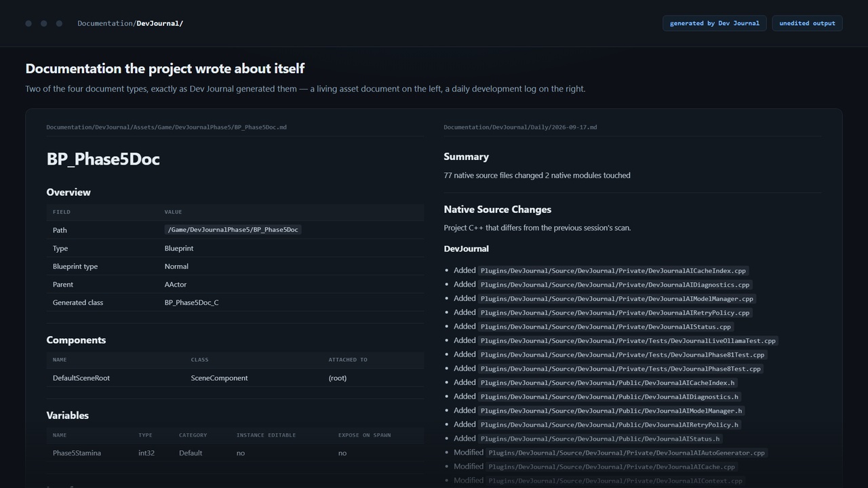Click the BP_Phase5Doc.md file path label
Image resolution: width=868 pixels, height=488 pixels.
tap(166, 127)
